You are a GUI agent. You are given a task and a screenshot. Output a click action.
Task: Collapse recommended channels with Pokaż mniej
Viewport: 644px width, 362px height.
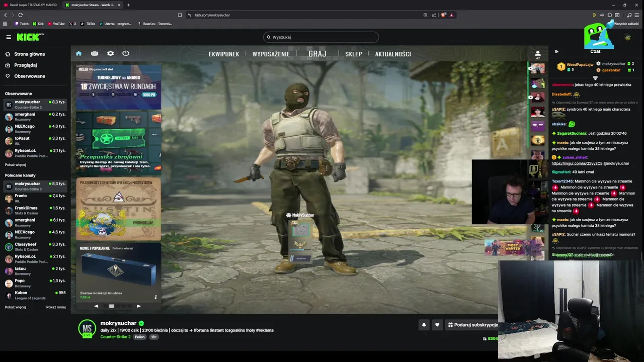[56, 307]
